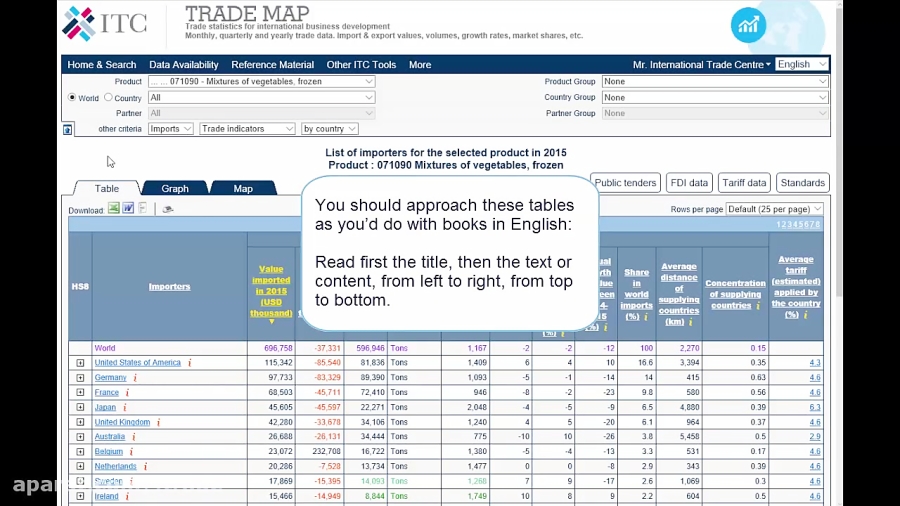Select the Country radio button
The height and width of the screenshot is (506, 900).
click(108, 98)
